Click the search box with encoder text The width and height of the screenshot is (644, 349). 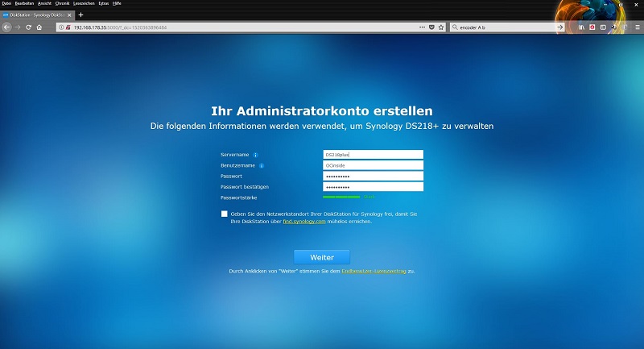[506, 27]
